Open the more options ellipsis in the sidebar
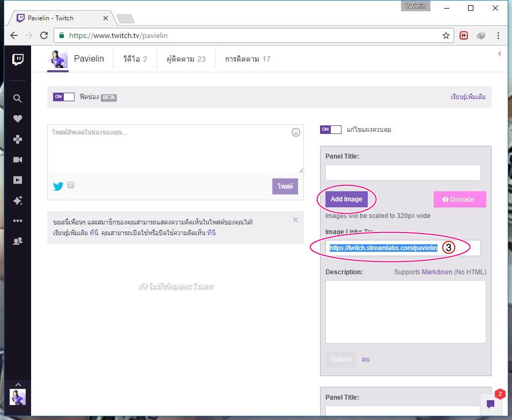Viewport: 512px width, 420px height. 18,221
